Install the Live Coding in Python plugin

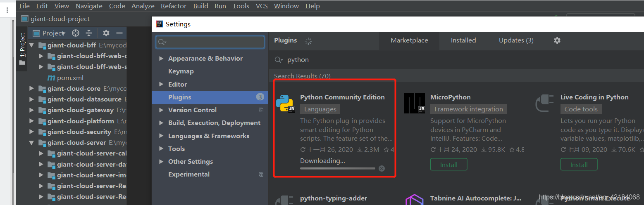click(579, 165)
